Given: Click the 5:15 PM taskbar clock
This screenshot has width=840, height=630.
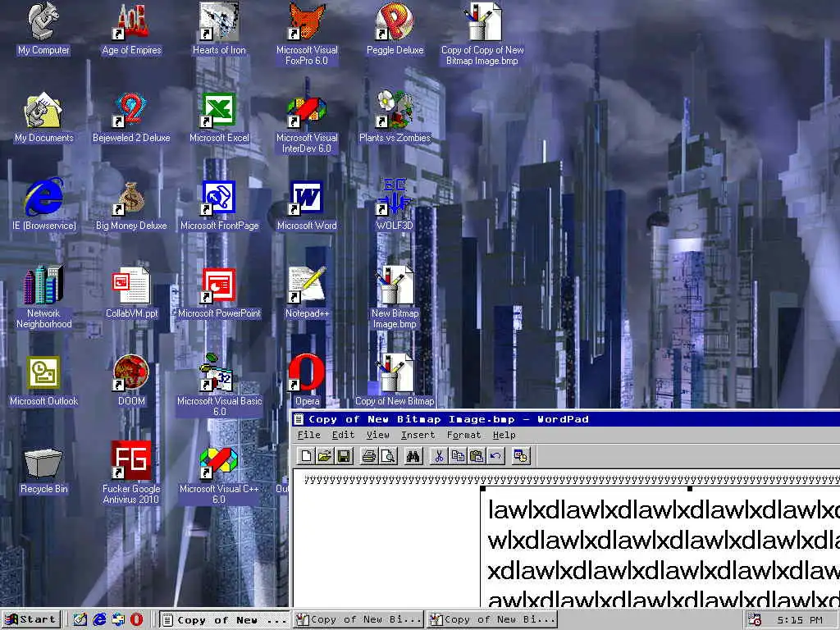Looking at the screenshot, I should tap(799, 620).
